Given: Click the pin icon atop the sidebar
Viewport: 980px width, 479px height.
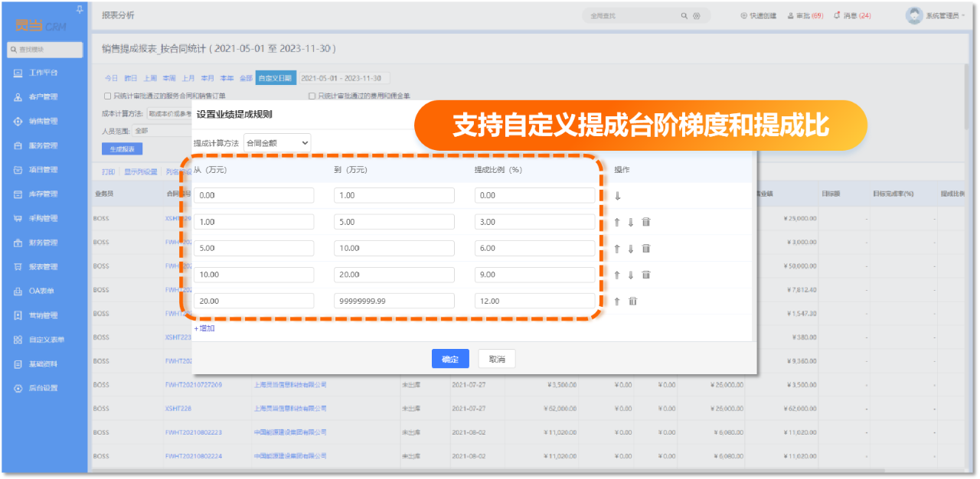Looking at the screenshot, I should point(80,9).
